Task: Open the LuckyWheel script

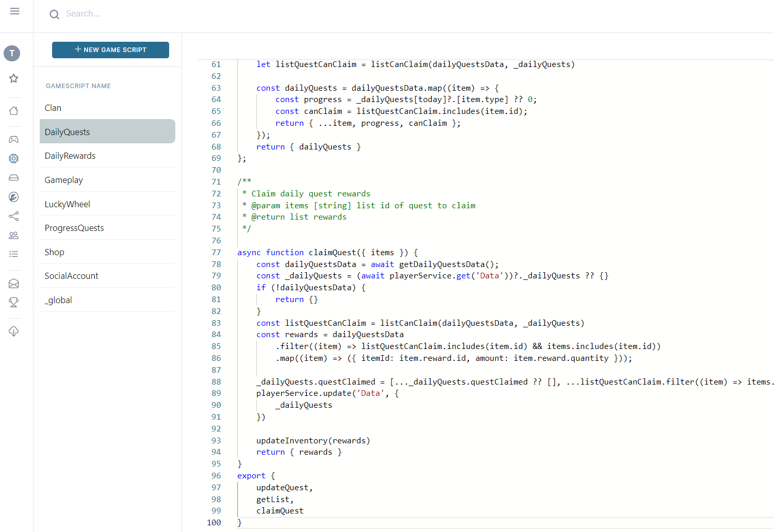Action: [107, 204]
